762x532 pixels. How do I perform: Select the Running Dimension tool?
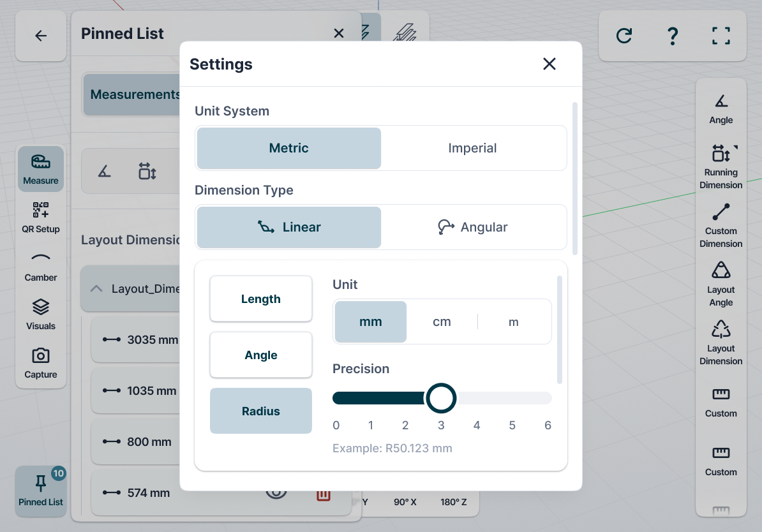tap(721, 166)
